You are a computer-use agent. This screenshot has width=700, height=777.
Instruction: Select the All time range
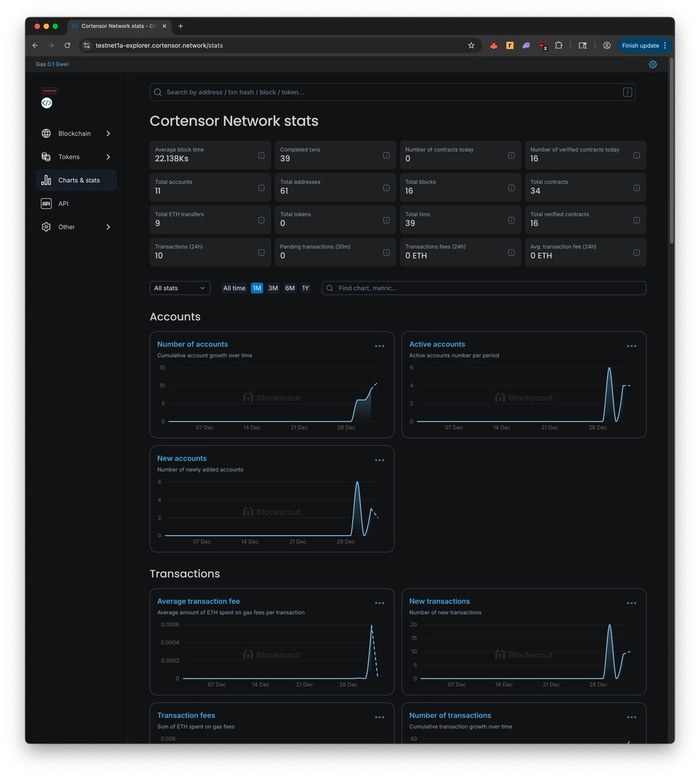pos(234,288)
